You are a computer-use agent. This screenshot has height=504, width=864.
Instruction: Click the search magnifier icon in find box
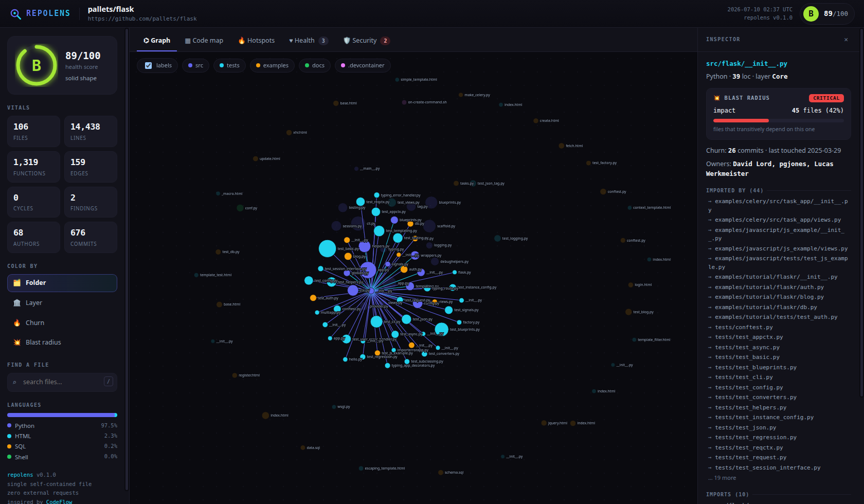coord(14,382)
